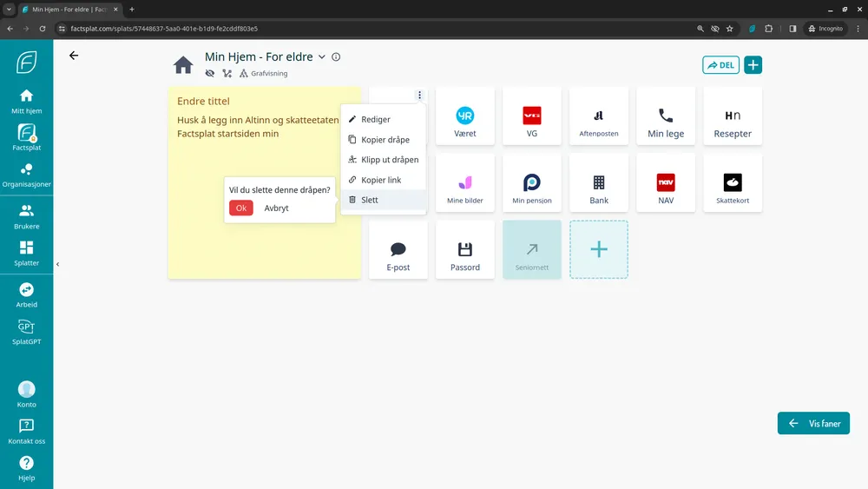
Task: Toggle the hidden-eye visibility icon
Action: (209, 74)
